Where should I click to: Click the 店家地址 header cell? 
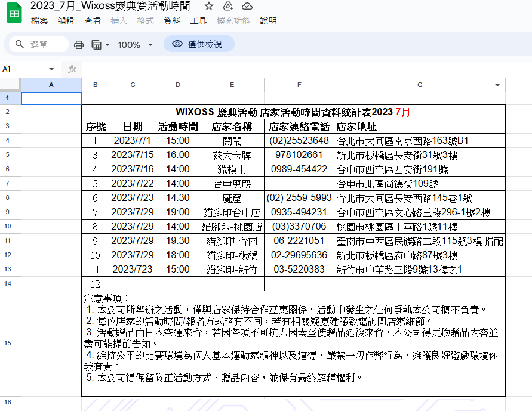tap(420, 126)
